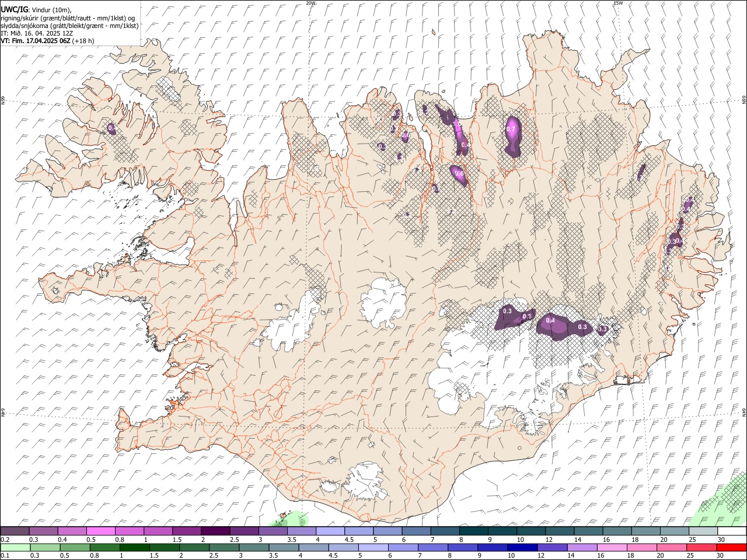The width and height of the screenshot is (747, 560).
Task: Click the "slydda/snjókoma" legend description line
Action: point(70,26)
